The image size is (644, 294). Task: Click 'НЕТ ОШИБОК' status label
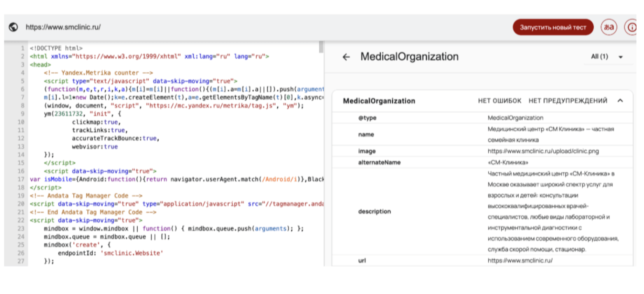tap(499, 101)
